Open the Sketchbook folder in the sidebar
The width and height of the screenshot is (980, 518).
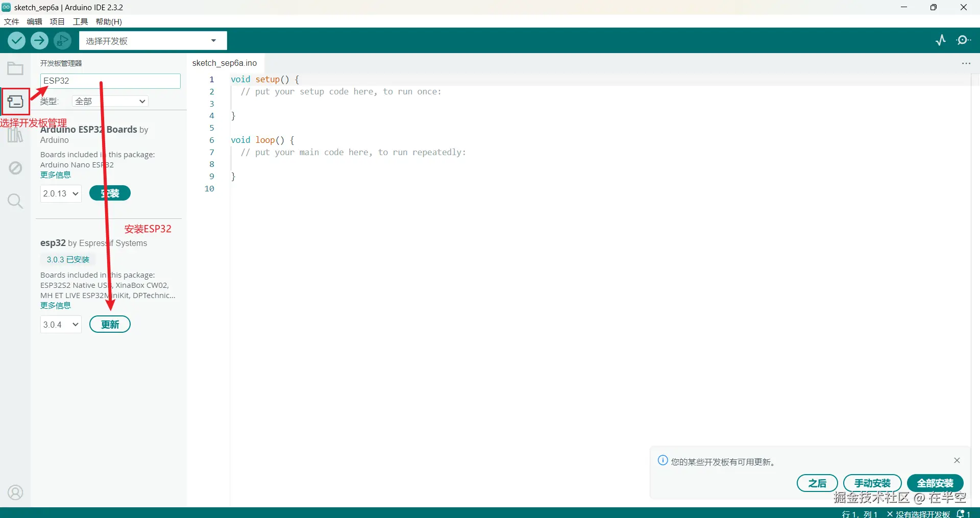(x=15, y=68)
